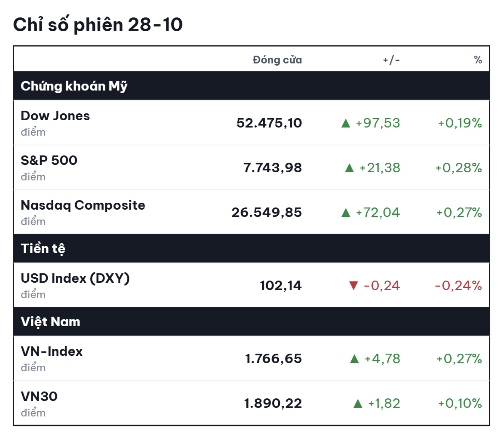504x437 pixels.
Task: Select the Chứng khoán Mỹ section header
Action: [252, 86]
